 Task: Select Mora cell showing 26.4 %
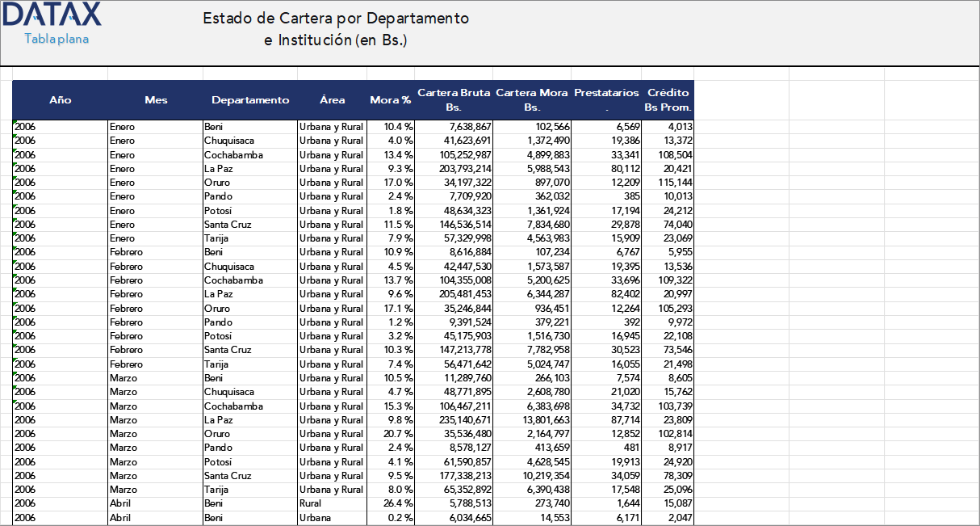click(391, 503)
